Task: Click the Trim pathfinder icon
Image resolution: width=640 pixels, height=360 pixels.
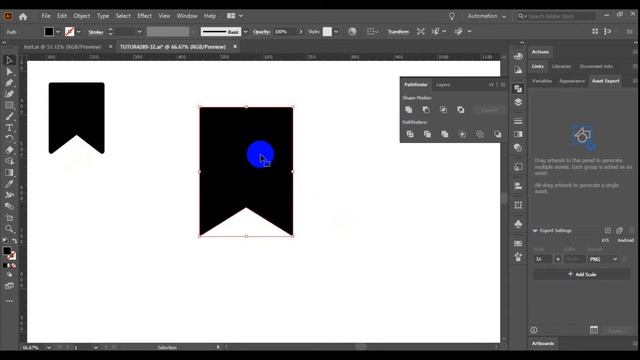Action: [427, 134]
